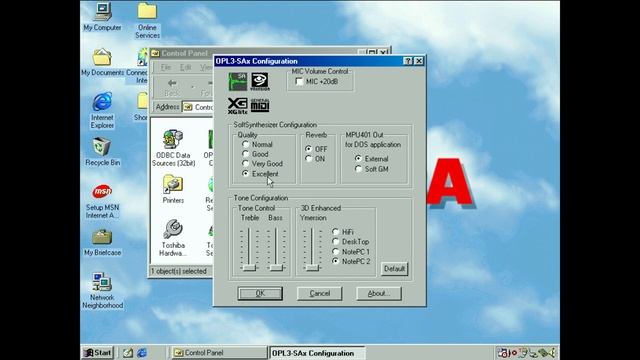The width and height of the screenshot is (640, 360).
Task: Select HiFi 3D enhanced mode
Action: [336, 232]
